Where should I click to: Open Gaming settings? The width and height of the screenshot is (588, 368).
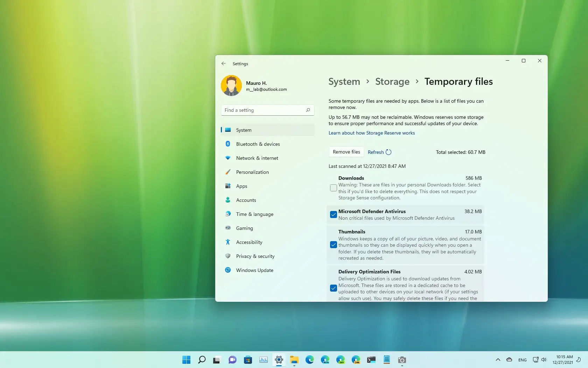[244, 228]
